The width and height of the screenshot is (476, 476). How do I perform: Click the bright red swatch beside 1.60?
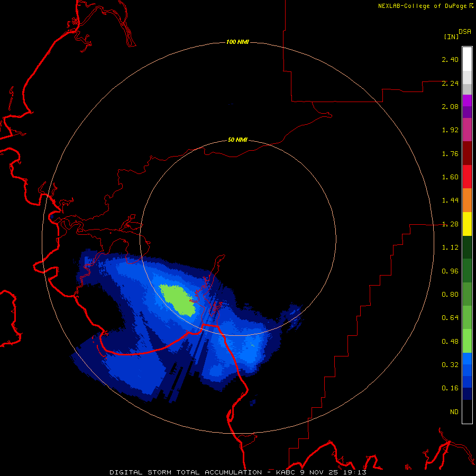coord(467,177)
